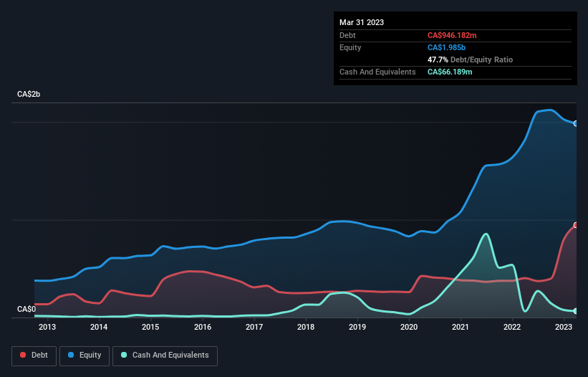Screen dimensions: 588x377
Task: Click the Mar 31 2023 tooltip date
Action: (362, 22)
